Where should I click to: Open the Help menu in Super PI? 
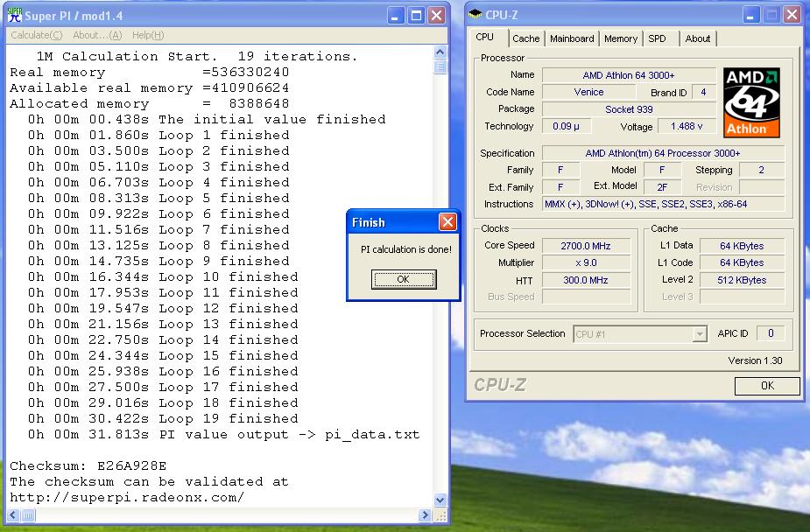(x=148, y=35)
